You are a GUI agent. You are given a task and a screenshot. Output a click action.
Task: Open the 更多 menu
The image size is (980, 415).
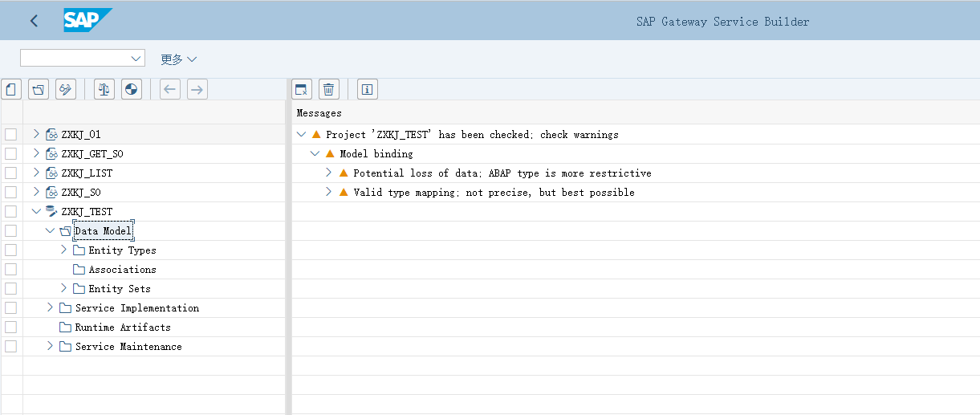click(x=178, y=59)
